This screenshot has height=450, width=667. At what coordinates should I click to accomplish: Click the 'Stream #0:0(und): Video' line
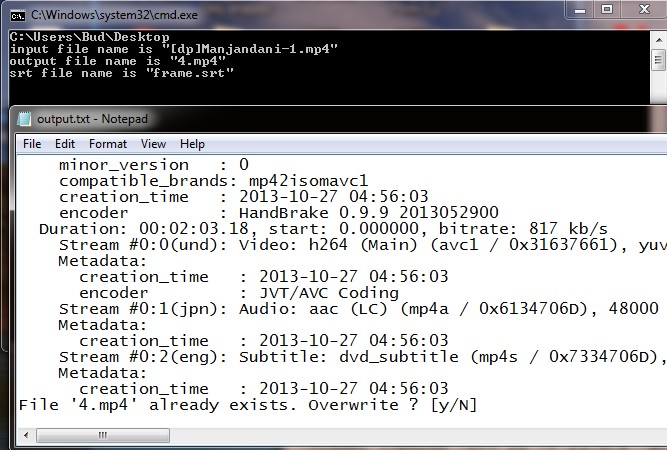(x=363, y=245)
